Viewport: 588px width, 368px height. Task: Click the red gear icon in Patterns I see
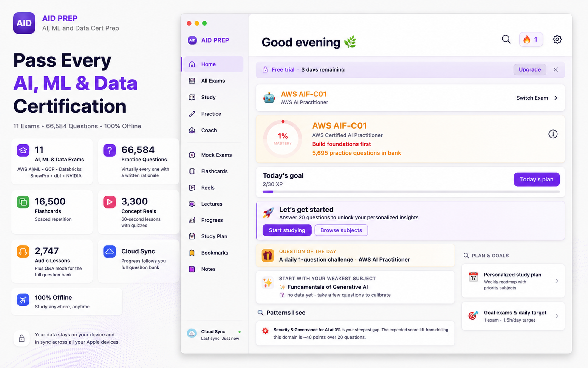(265, 331)
